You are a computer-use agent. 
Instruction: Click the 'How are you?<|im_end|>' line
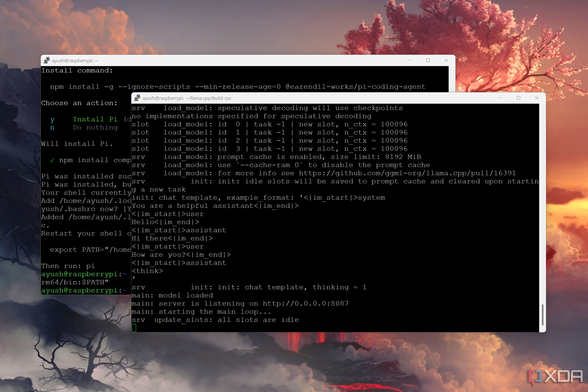point(181,255)
